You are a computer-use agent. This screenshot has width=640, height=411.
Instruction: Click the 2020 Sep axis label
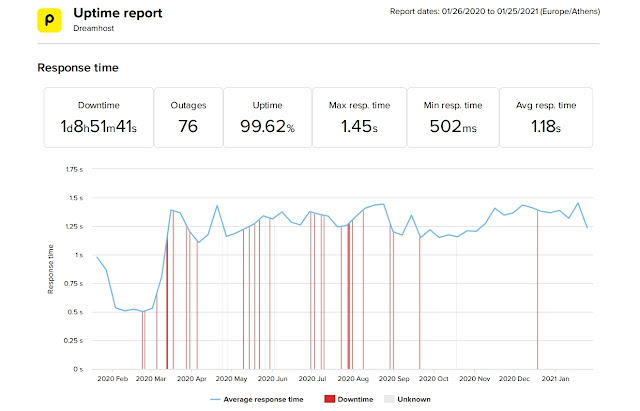(394, 379)
